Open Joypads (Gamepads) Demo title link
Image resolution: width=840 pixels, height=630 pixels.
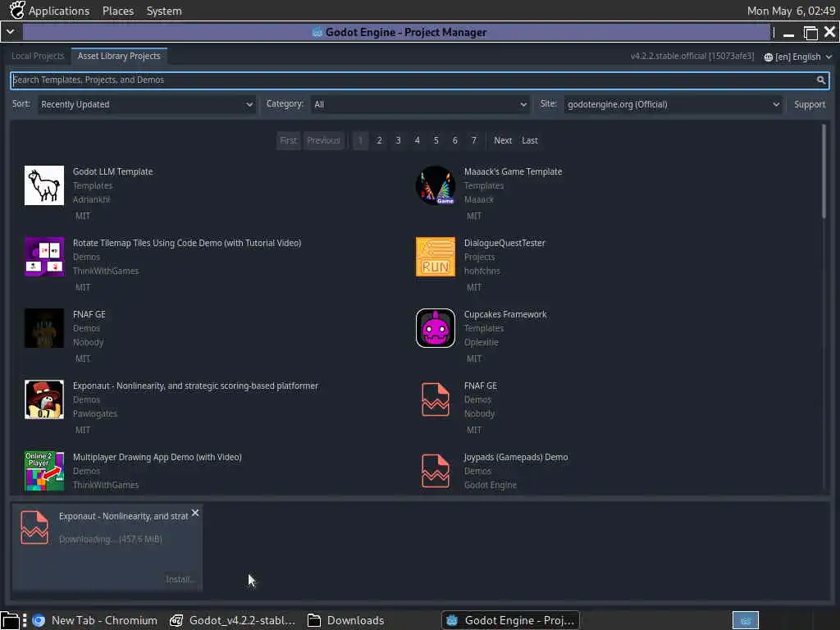(516, 457)
